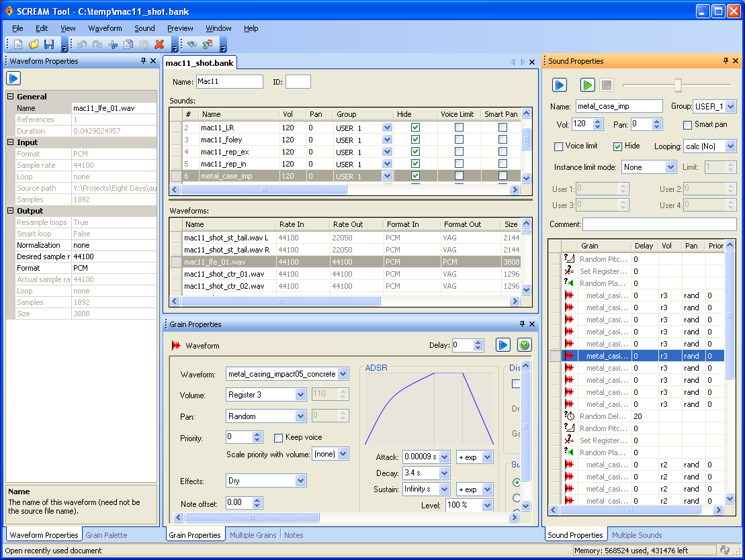
Task: Enable Voice Limit for mac11_LR
Action: (459, 128)
